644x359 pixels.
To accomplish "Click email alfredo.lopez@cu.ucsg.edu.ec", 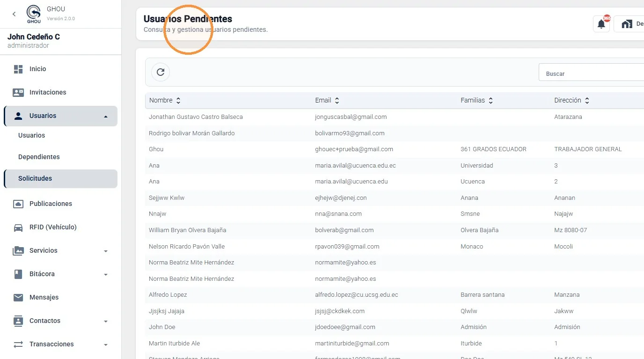I will [357, 295].
